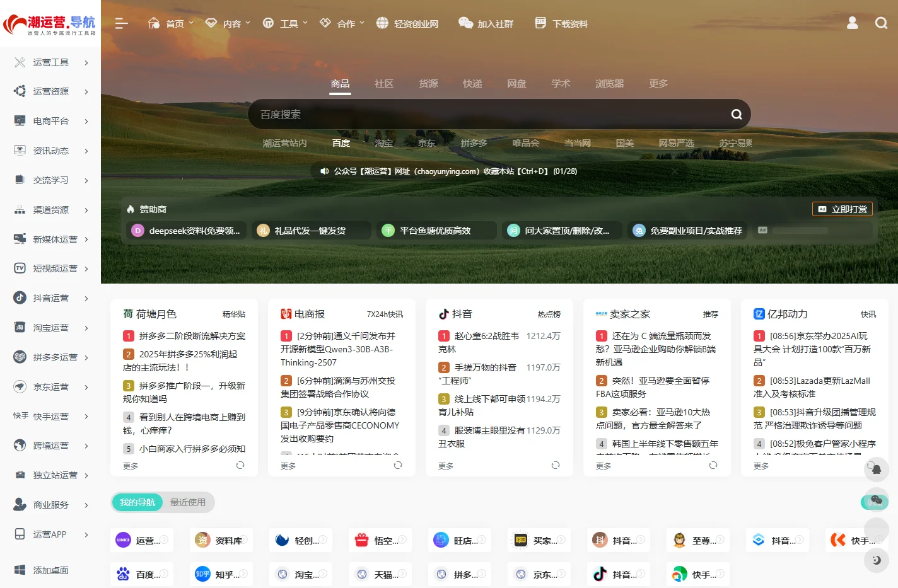Open the 京东 shortcut in my navigation
This screenshot has width=898, height=588.
click(539, 574)
